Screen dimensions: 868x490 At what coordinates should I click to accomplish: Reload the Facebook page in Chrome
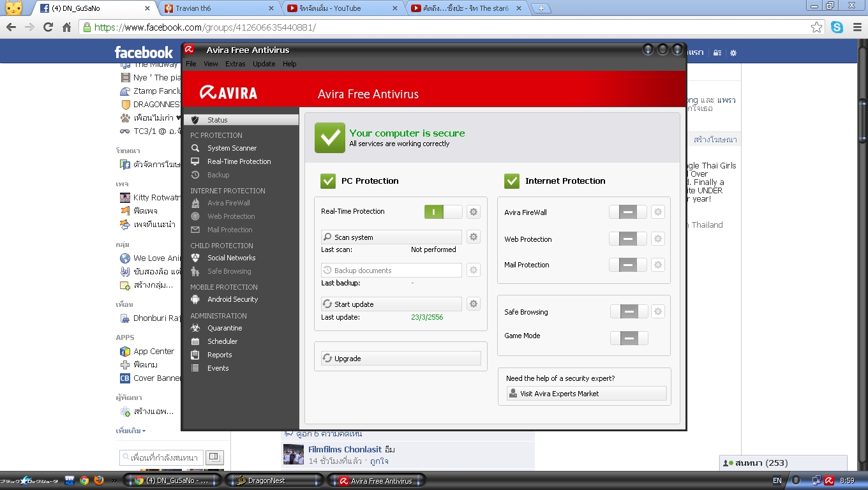48,27
